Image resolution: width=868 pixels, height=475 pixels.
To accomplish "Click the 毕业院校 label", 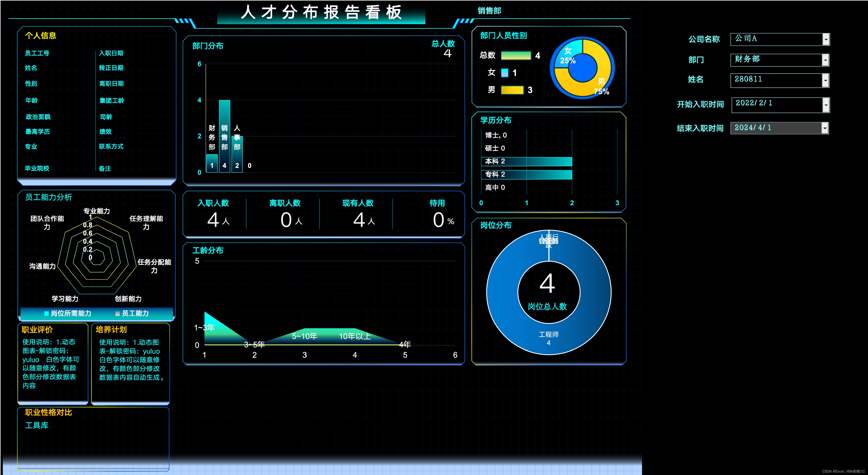I will [x=37, y=168].
